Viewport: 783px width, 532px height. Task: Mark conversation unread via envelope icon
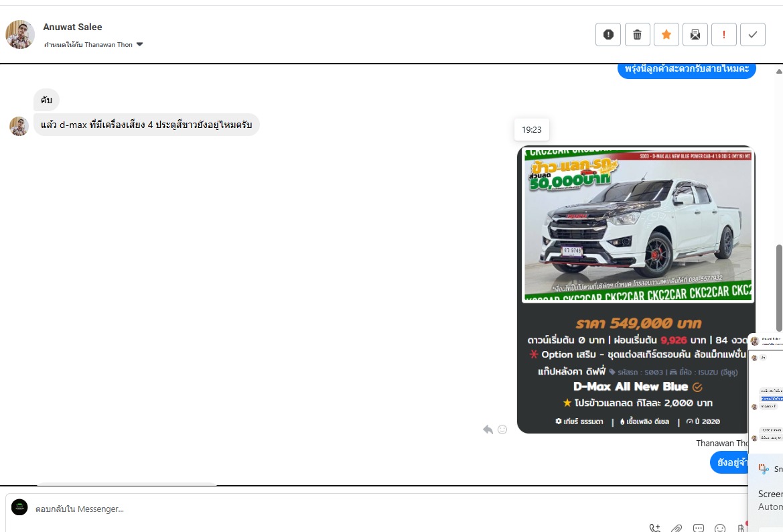(695, 35)
